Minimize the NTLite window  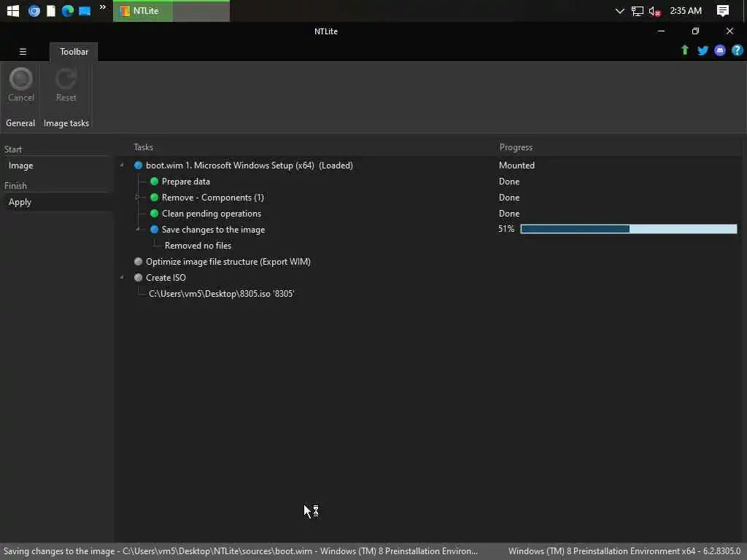click(661, 31)
